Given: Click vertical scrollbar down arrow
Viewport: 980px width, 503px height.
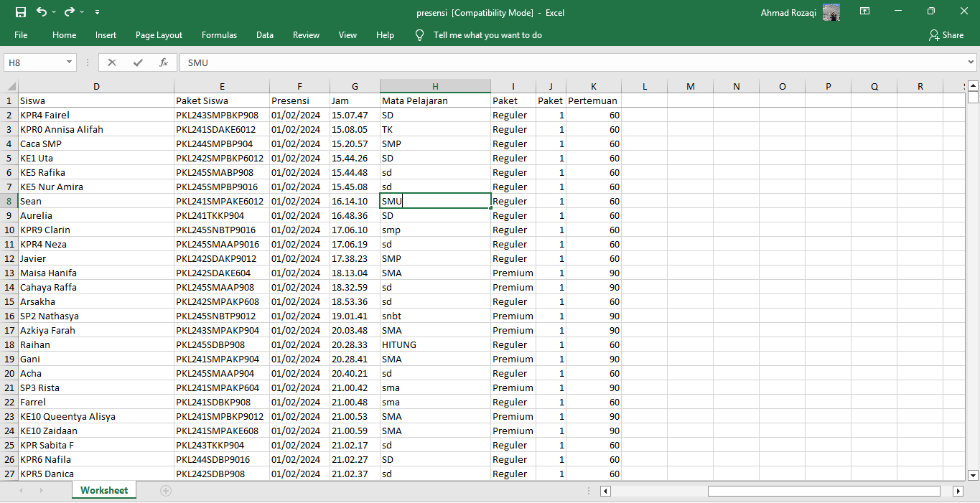Looking at the screenshot, I should (973, 475).
